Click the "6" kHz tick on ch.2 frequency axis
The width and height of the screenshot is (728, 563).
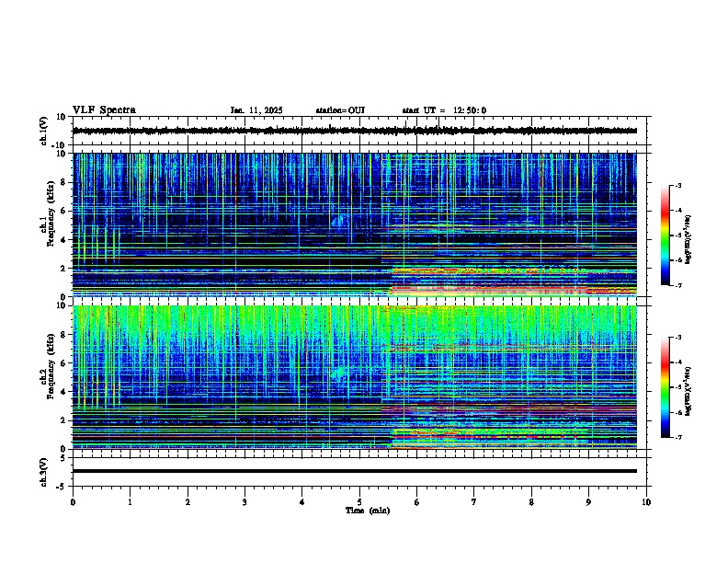click(64, 363)
